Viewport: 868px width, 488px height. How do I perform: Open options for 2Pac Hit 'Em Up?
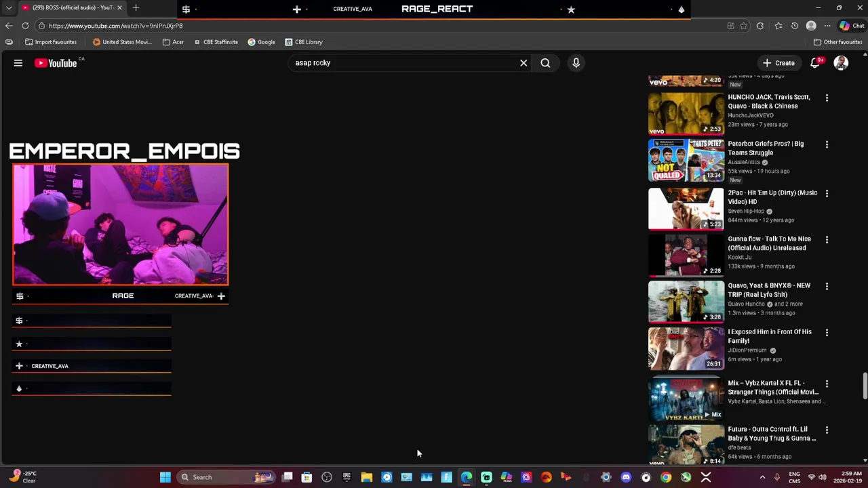pyautogui.click(x=827, y=193)
